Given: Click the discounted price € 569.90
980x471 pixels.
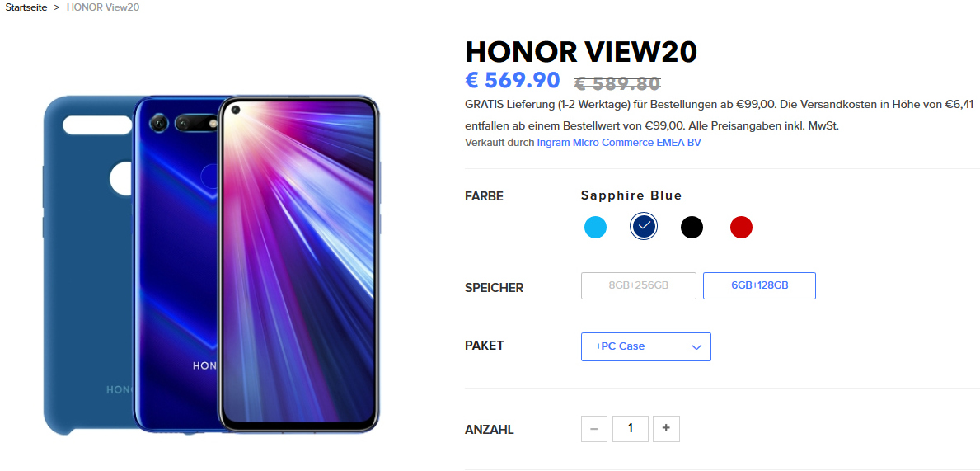Looking at the screenshot, I should pos(513,80).
